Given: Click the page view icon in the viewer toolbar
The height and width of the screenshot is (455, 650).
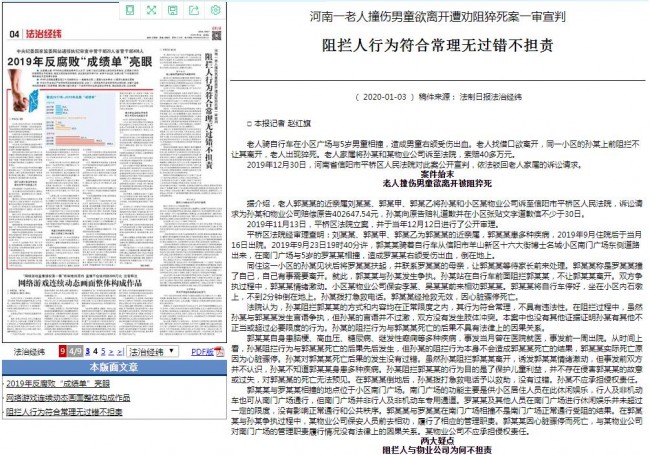Looking at the screenshot, I should 130,10.
